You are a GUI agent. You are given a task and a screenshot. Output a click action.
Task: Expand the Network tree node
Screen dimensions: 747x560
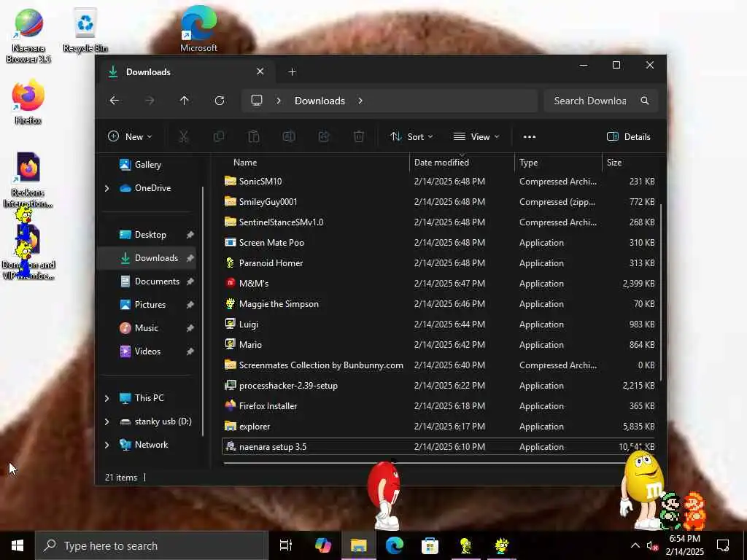(x=107, y=445)
